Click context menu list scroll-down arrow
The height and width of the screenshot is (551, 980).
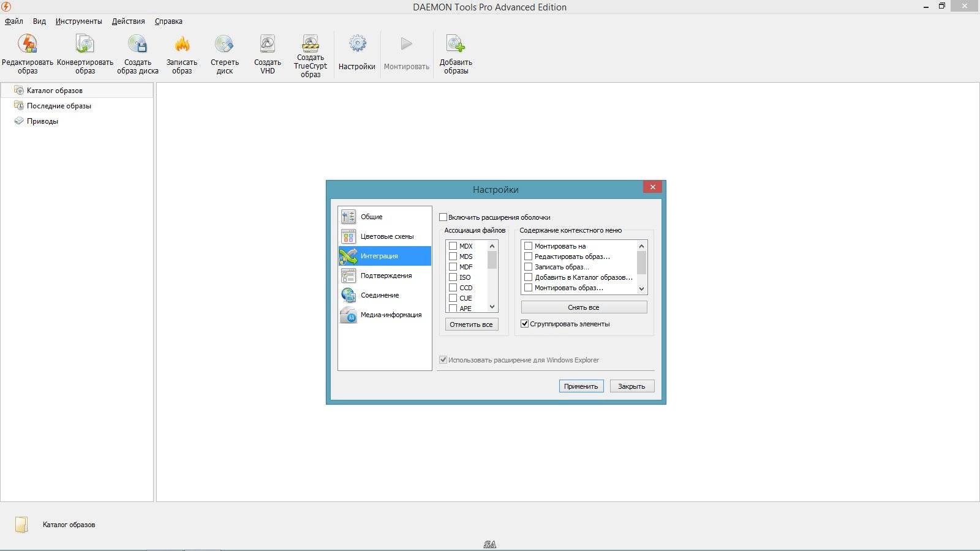coord(641,289)
